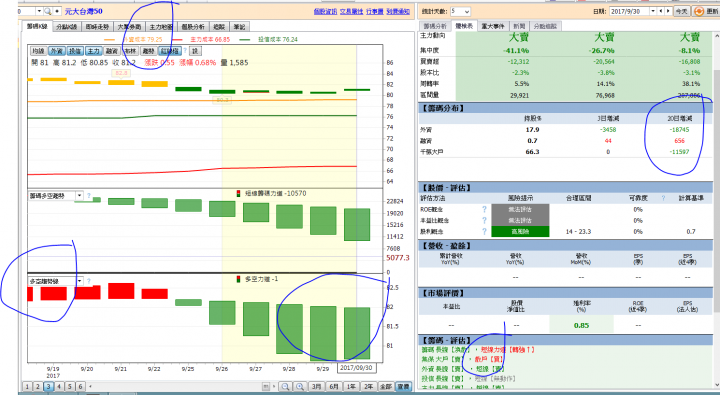Click the right panel scrollbar up arrow
This screenshot has width=720, height=395.
click(x=716, y=35)
